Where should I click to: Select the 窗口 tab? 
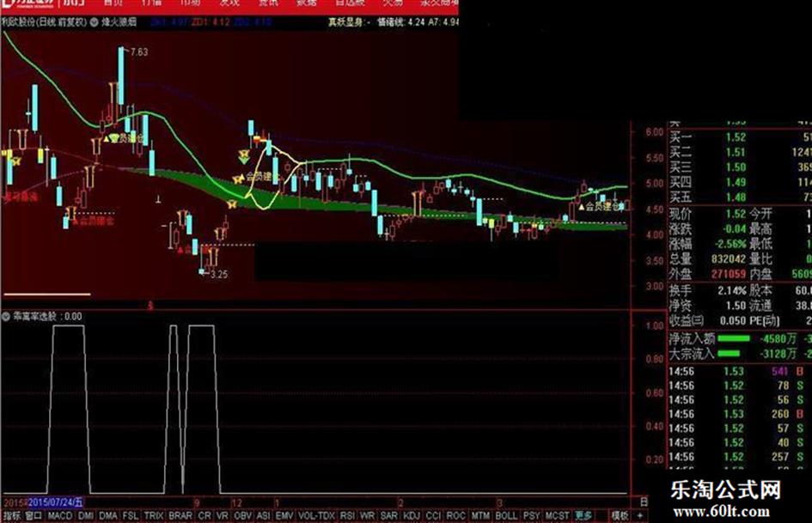(x=34, y=516)
